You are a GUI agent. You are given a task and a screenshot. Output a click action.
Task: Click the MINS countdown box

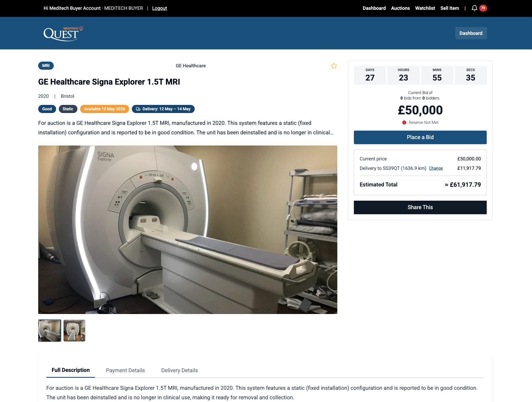pyautogui.click(x=437, y=75)
